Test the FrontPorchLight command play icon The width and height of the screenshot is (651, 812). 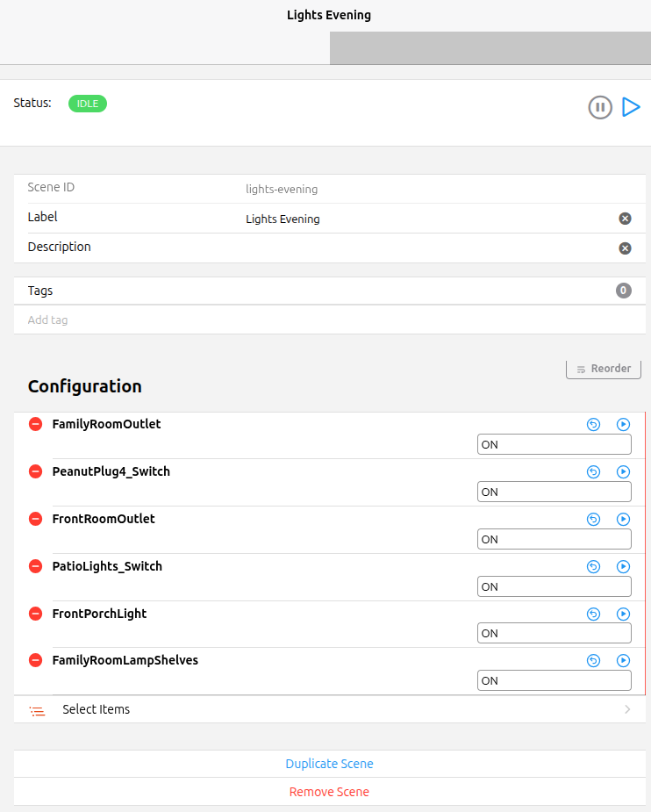[623, 614]
